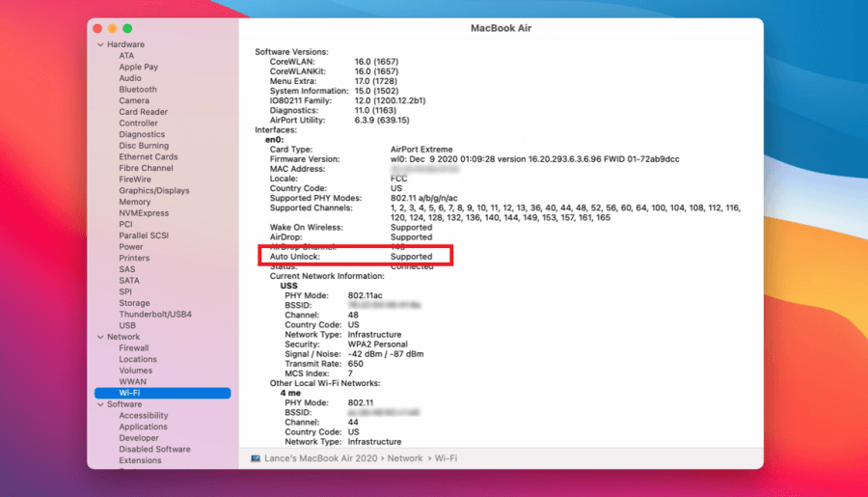Open Disabled Software in the sidebar
The image size is (868, 497).
tap(154, 450)
